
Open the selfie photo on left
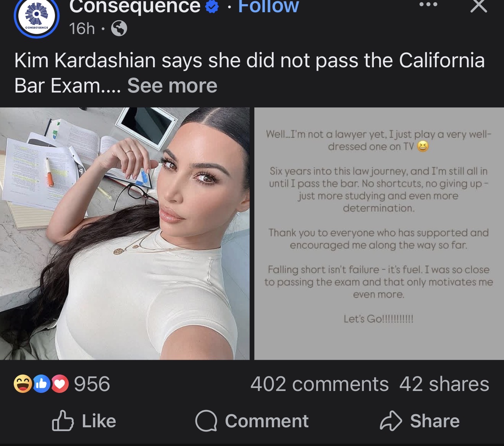pos(124,234)
